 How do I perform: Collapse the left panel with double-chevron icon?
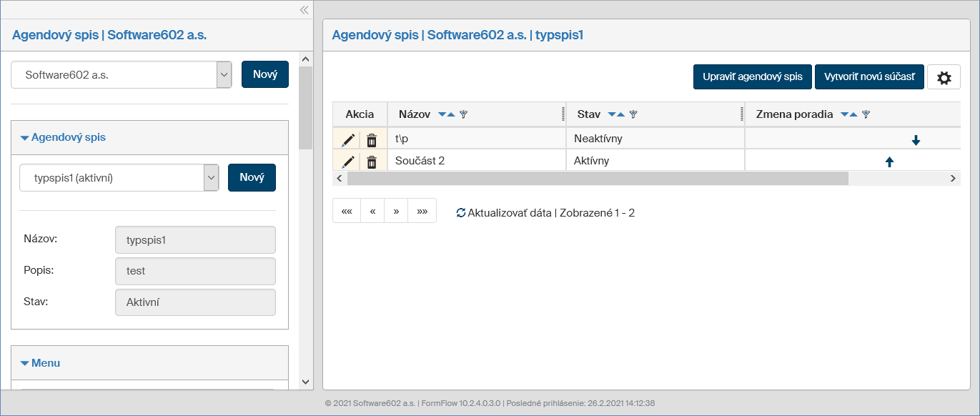click(304, 10)
